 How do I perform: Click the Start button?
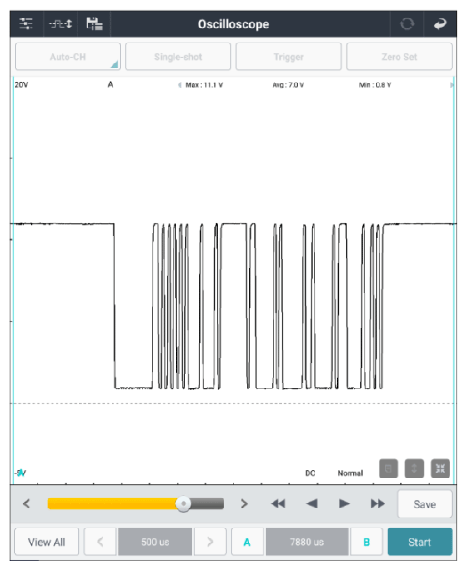tap(420, 542)
